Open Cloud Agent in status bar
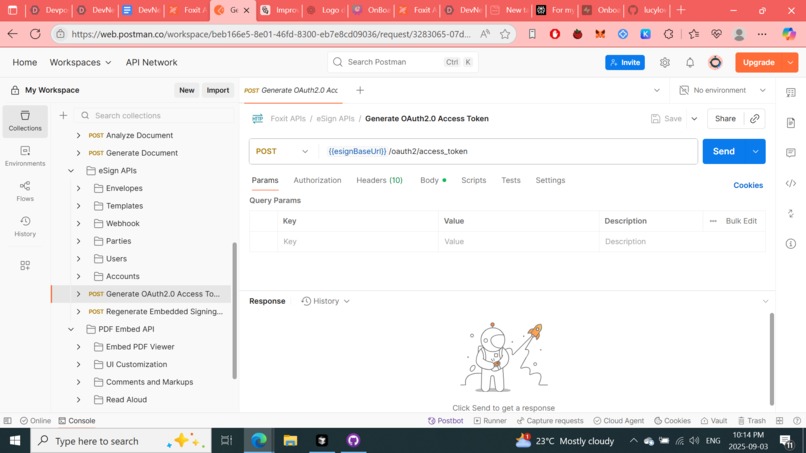Viewport: 806px width, 453px height. click(x=618, y=420)
